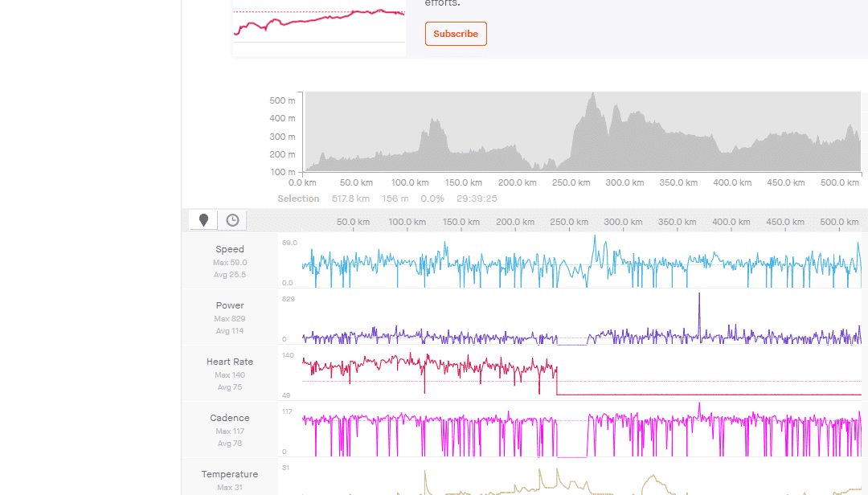
Task: Click the 250.0 km label under elevation chart
Action: [x=571, y=183]
